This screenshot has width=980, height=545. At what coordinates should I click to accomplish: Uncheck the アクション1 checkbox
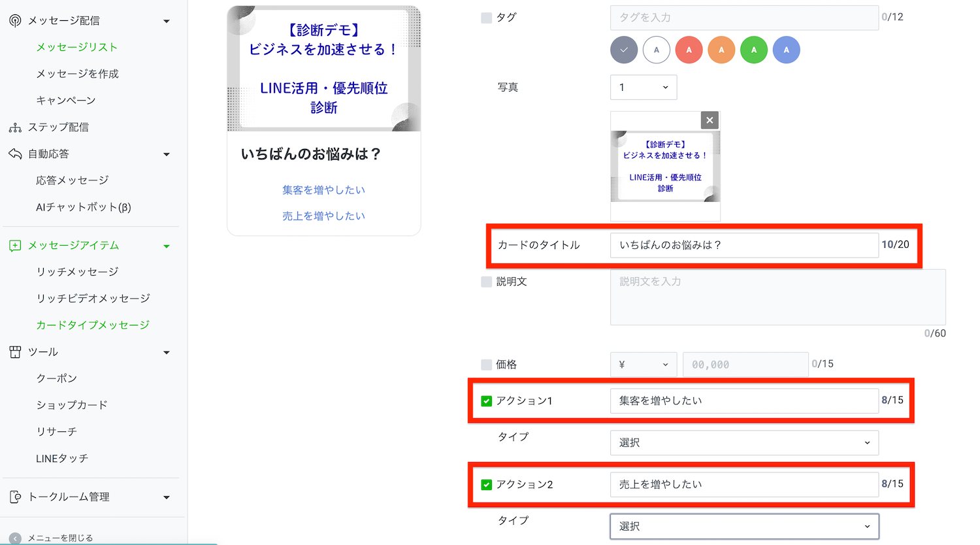coord(486,401)
